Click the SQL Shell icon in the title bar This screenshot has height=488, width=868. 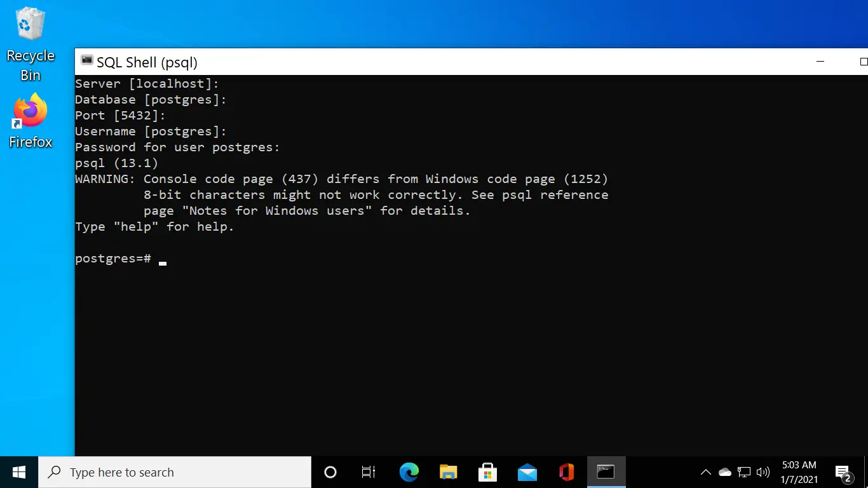tap(86, 60)
